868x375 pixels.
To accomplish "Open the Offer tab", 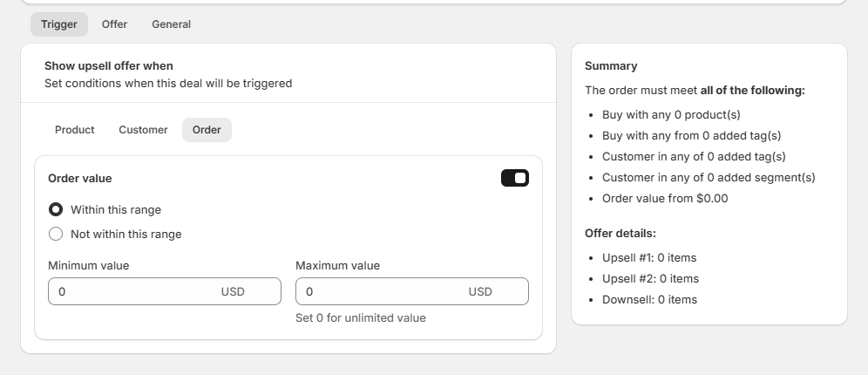I will (114, 24).
